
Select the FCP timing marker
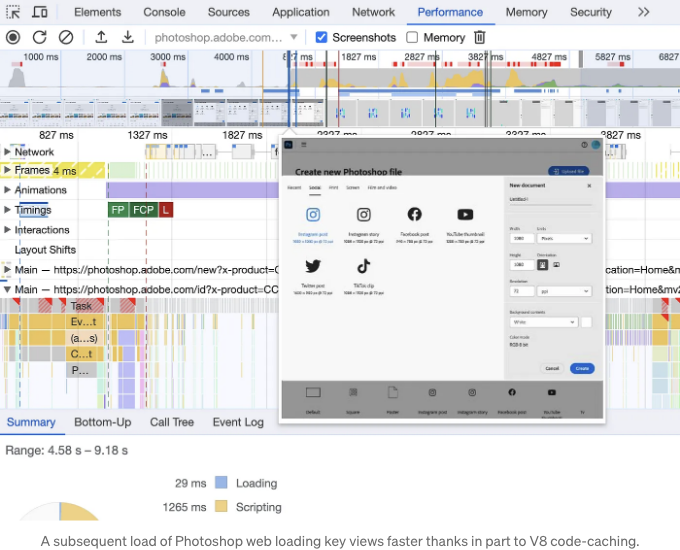click(144, 210)
